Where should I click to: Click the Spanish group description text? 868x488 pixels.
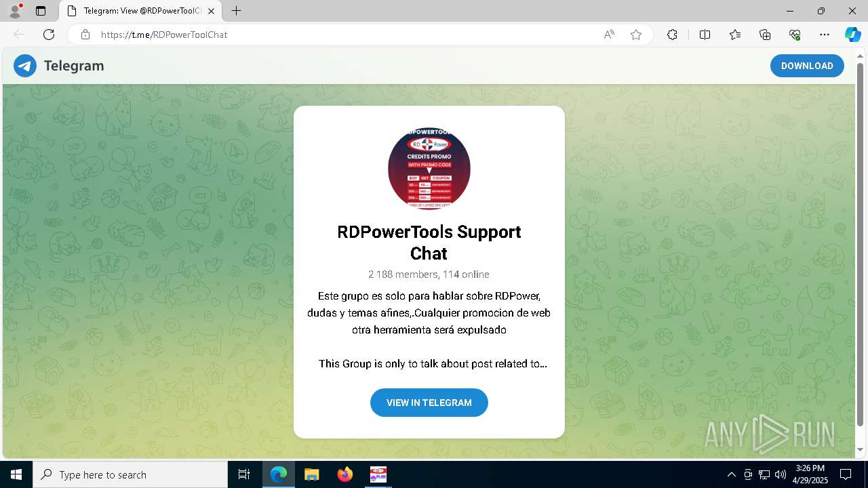pos(429,313)
